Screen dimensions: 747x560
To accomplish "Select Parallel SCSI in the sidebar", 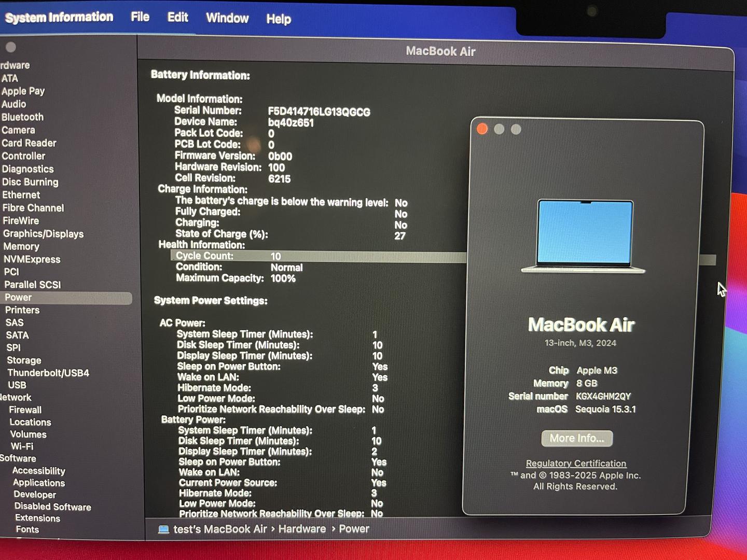I will tap(33, 285).
